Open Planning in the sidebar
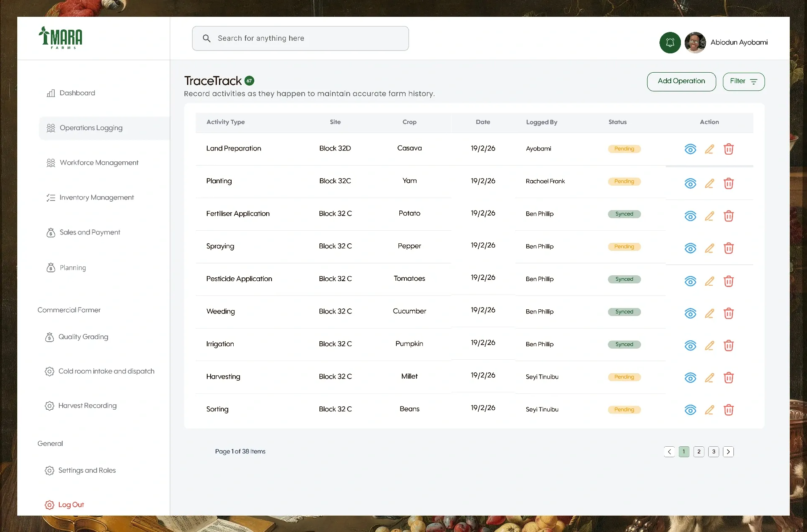This screenshot has height=532, width=807. [x=66, y=268]
